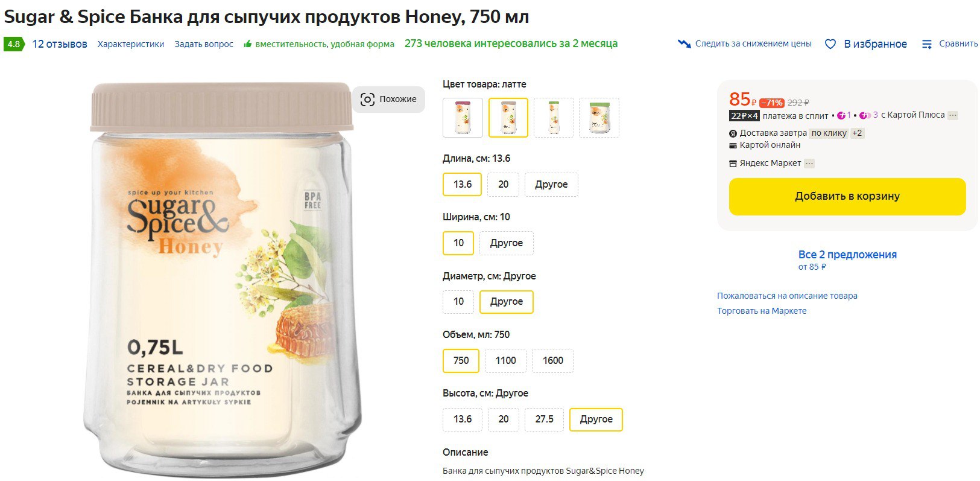Select the 1100 ml volume option
Screen dimensions: 980x481
(505, 360)
